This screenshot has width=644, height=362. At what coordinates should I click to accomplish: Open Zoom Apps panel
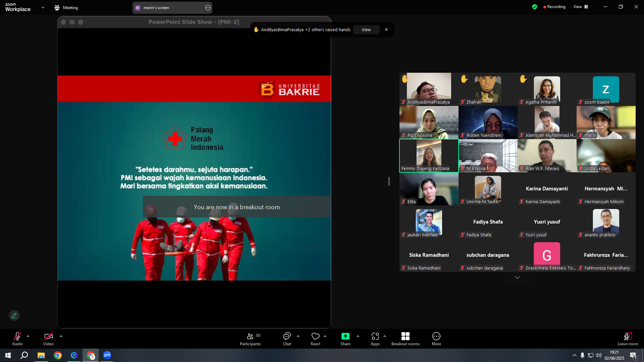[x=375, y=339]
